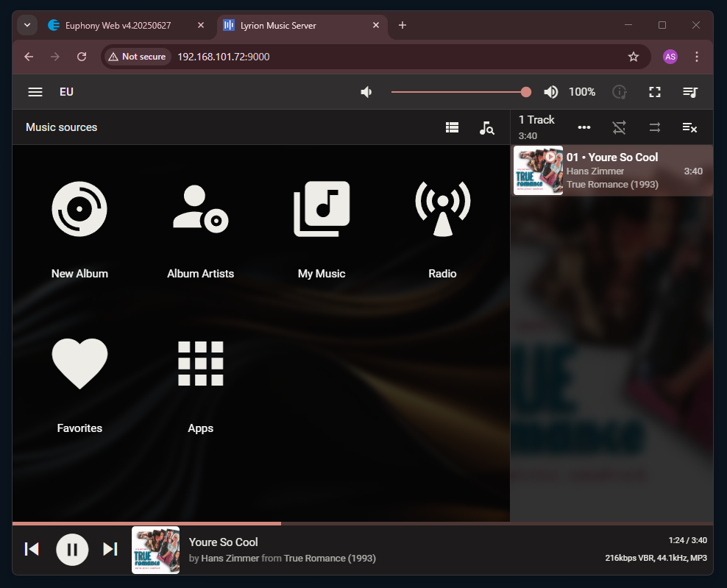Pause the current playback
Screen dimensions: 727x588
72,550
